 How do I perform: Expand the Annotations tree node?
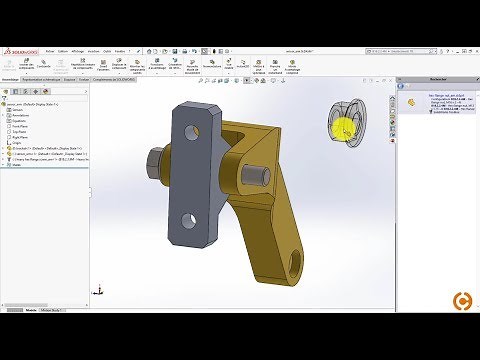(3, 115)
